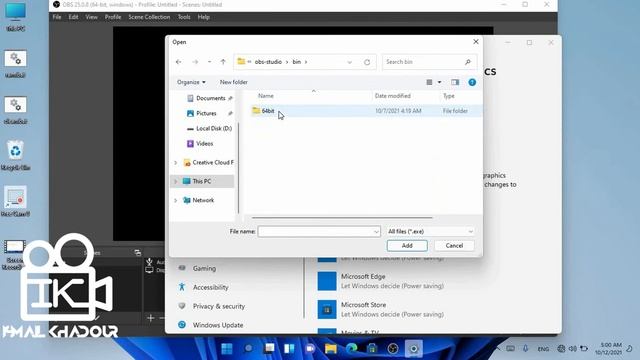Select This PC in navigation pane
The width and height of the screenshot is (640, 360).
[202, 181]
